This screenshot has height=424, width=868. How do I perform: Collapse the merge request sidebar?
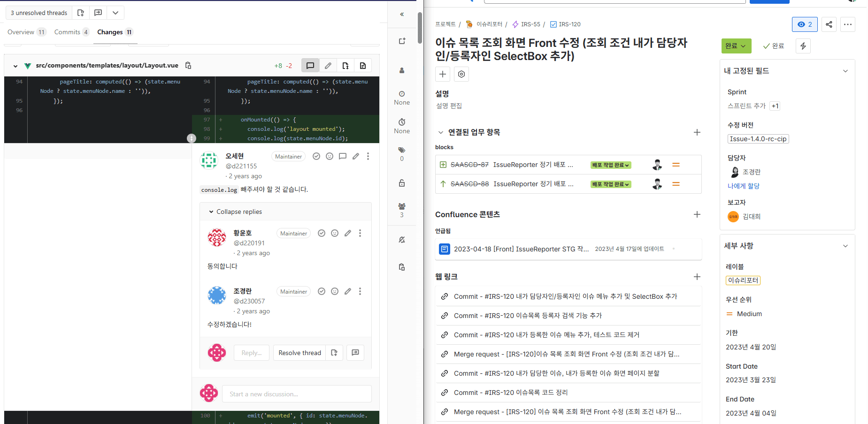point(402,14)
